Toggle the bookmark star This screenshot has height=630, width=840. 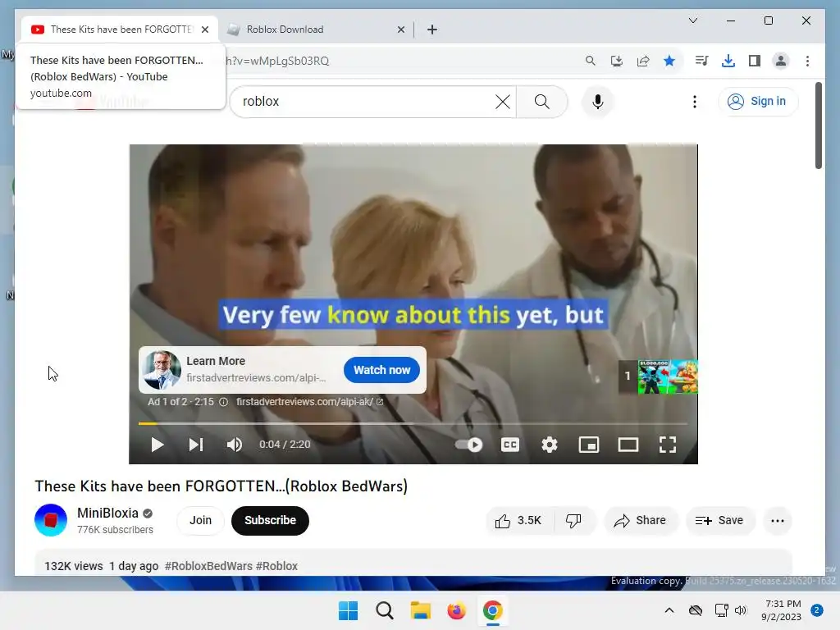click(x=669, y=61)
